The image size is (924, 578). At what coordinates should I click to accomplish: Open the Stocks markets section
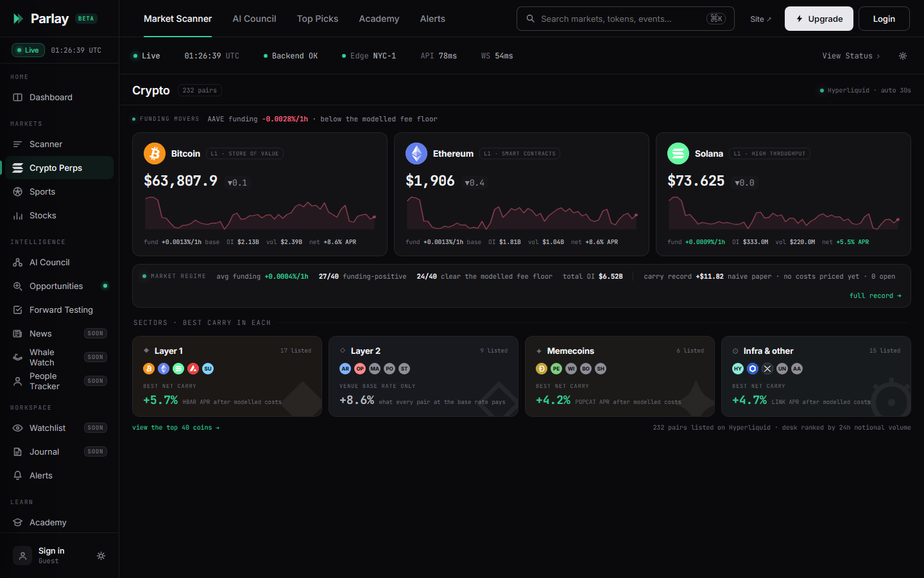pyautogui.click(x=59, y=216)
